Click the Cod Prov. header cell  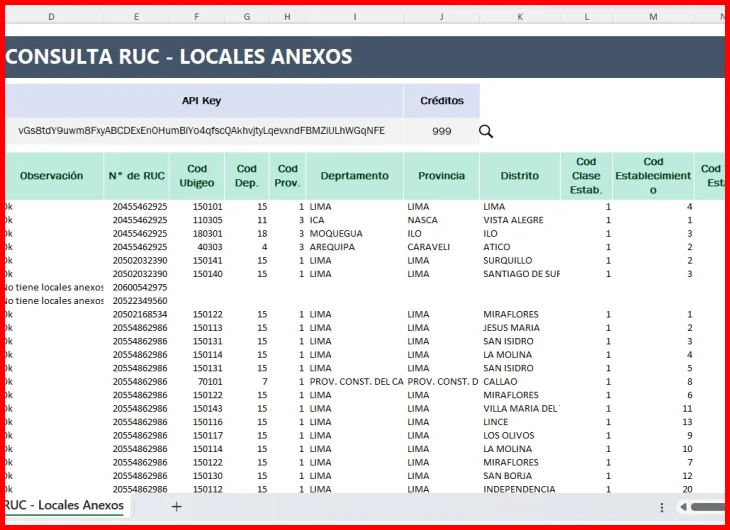pyautogui.click(x=287, y=176)
